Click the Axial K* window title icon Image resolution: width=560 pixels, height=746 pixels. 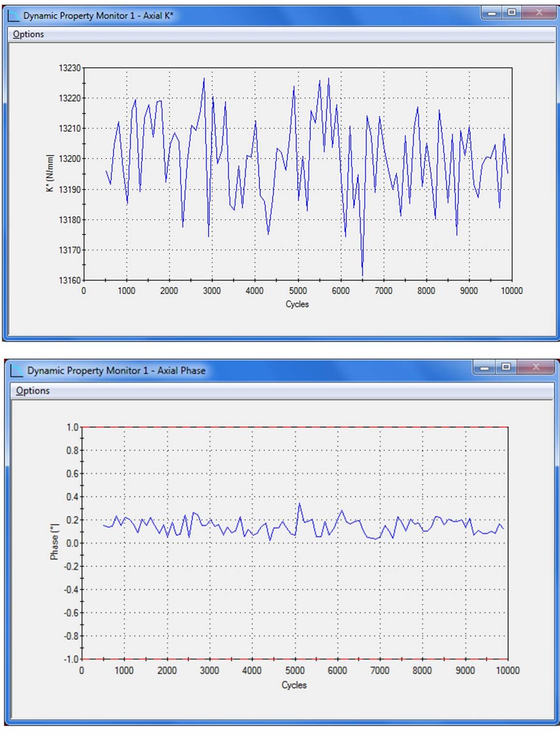click(x=15, y=15)
